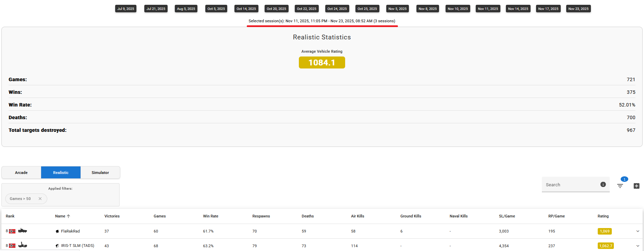
Task: Select the Realistic tab
Action: [x=61, y=173]
